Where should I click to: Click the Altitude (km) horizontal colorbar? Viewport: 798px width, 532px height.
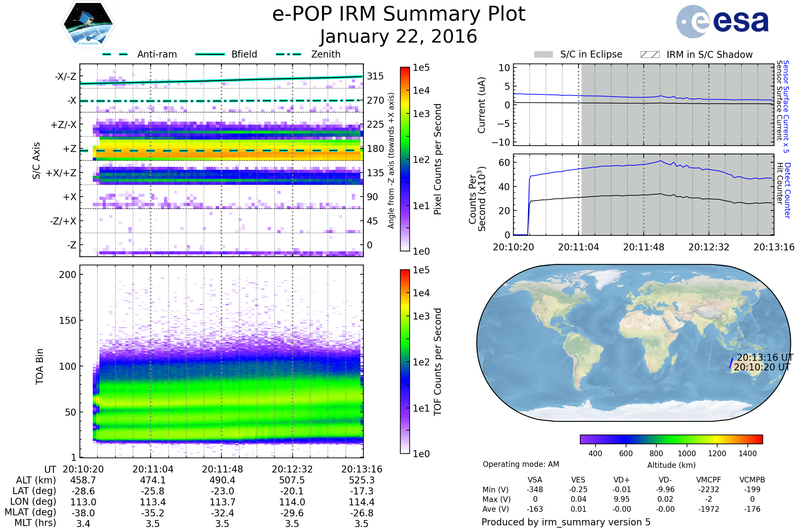(x=671, y=439)
